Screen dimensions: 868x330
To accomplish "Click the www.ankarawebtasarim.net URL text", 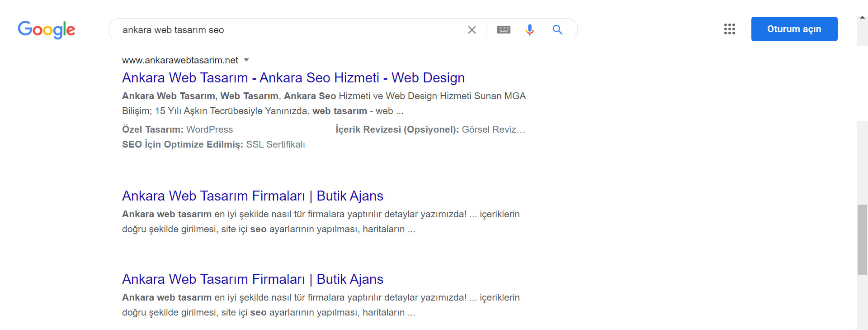I will (180, 60).
